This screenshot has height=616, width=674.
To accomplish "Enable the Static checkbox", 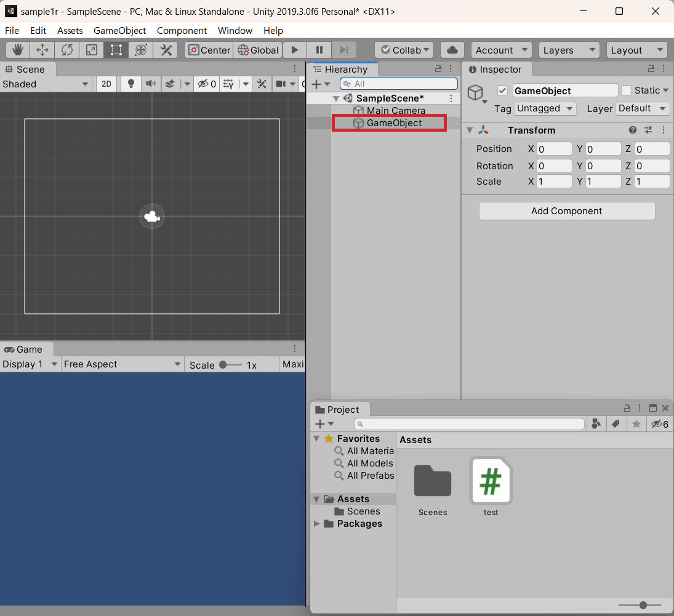I will tap(626, 90).
